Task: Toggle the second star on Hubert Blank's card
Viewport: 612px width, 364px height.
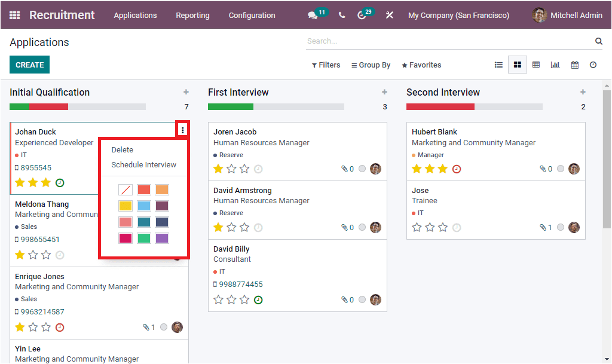Action: tap(430, 170)
